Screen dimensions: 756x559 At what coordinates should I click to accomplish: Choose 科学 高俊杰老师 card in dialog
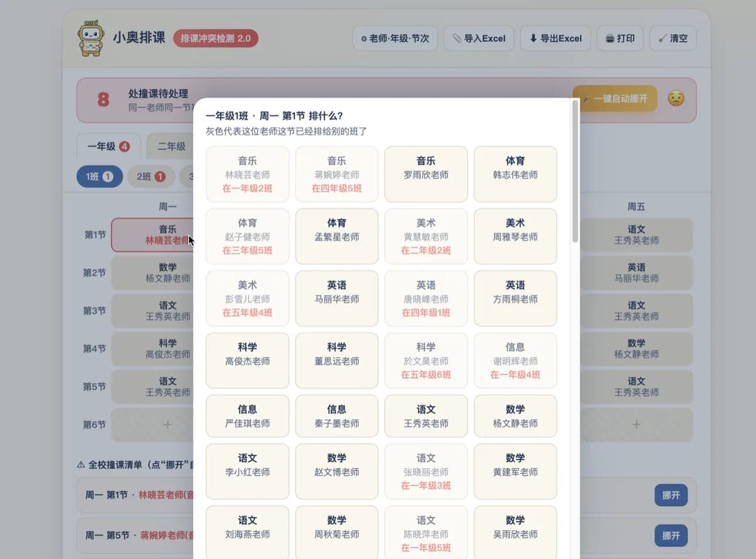(248, 360)
